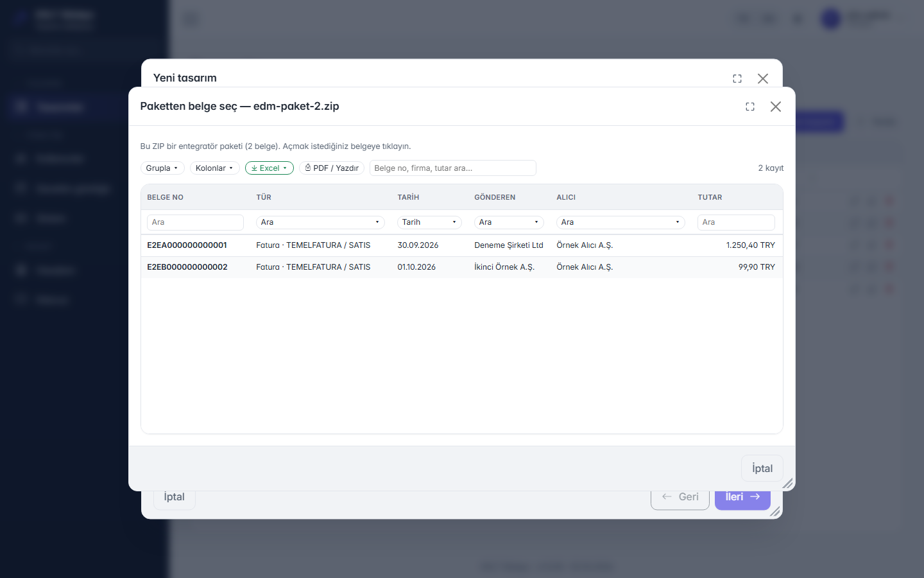Screen dimensions: 924x578
Task: Open the Tarih filter dropdown
Action: tap(429, 222)
